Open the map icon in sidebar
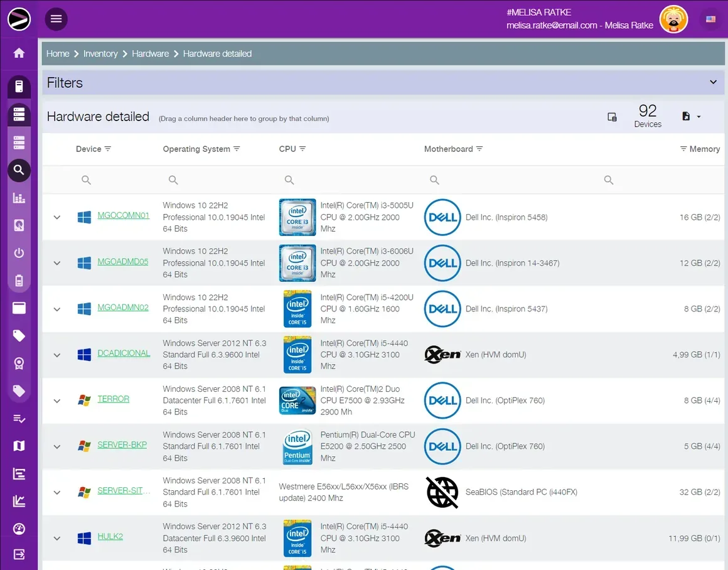The width and height of the screenshot is (728, 570). pos(19,446)
